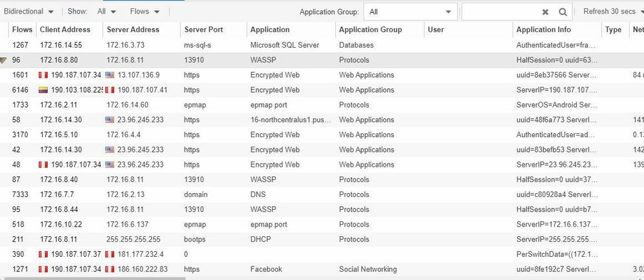Click the search magnifier icon
644x280 pixels.
(563, 12)
